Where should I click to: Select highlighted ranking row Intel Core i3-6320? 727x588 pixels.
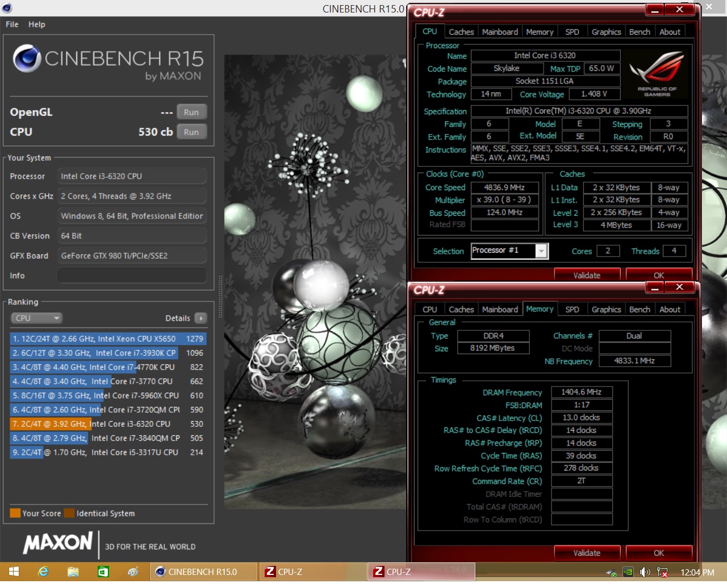[x=108, y=424]
